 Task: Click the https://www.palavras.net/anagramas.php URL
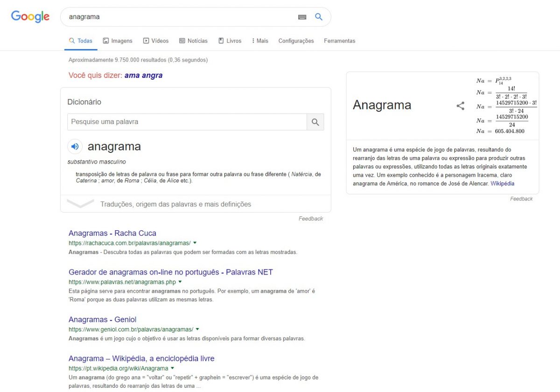coord(122,282)
